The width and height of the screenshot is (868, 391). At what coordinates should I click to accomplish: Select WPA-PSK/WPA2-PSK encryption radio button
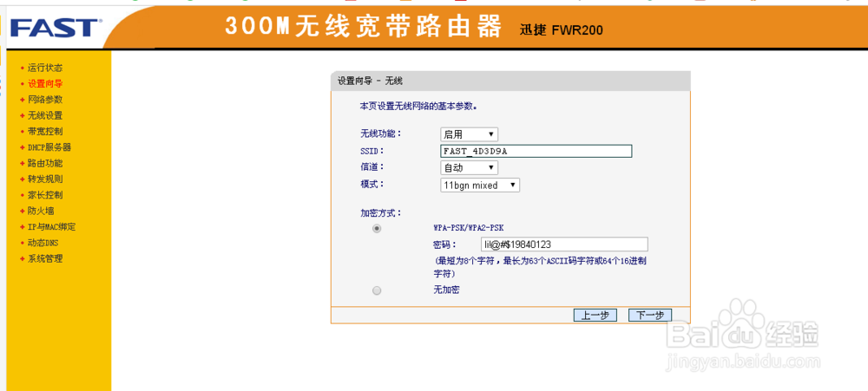[377, 228]
